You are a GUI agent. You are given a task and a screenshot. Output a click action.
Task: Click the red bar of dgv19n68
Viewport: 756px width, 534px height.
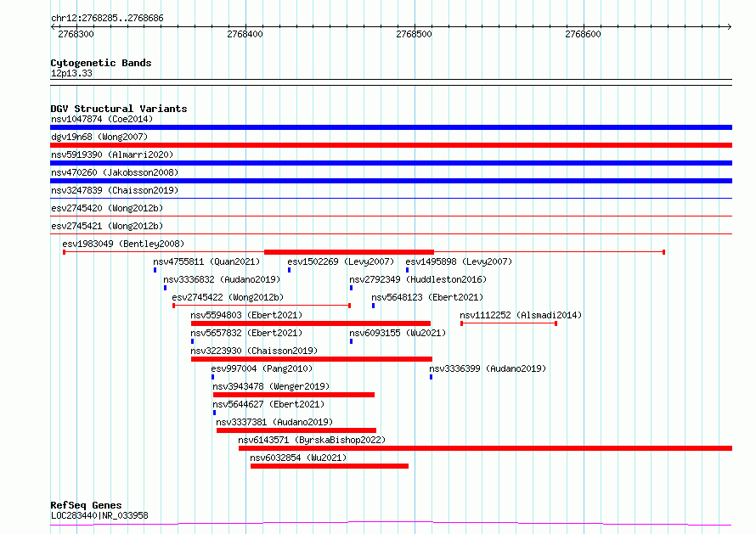(x=391, y=145)
